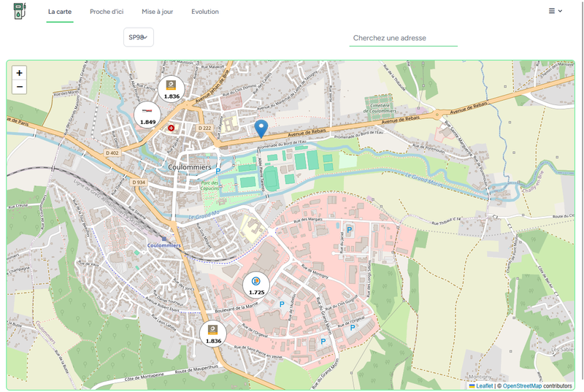
Task: Open the Proche d'ici tab
Action: click(x=107, y=12)
